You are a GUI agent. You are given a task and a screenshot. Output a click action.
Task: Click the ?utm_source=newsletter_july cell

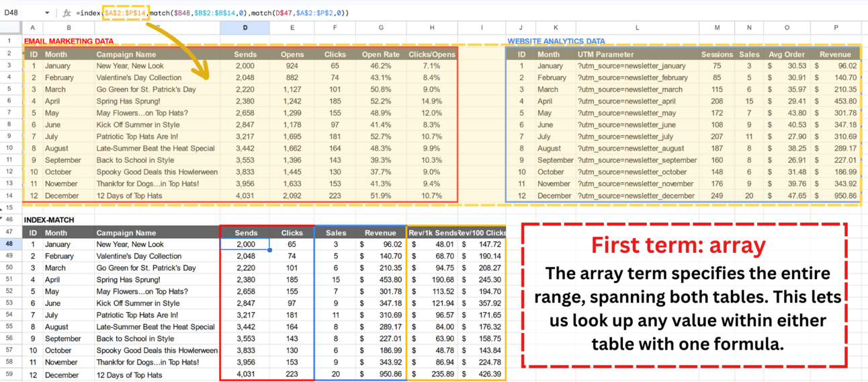[637, 137]
